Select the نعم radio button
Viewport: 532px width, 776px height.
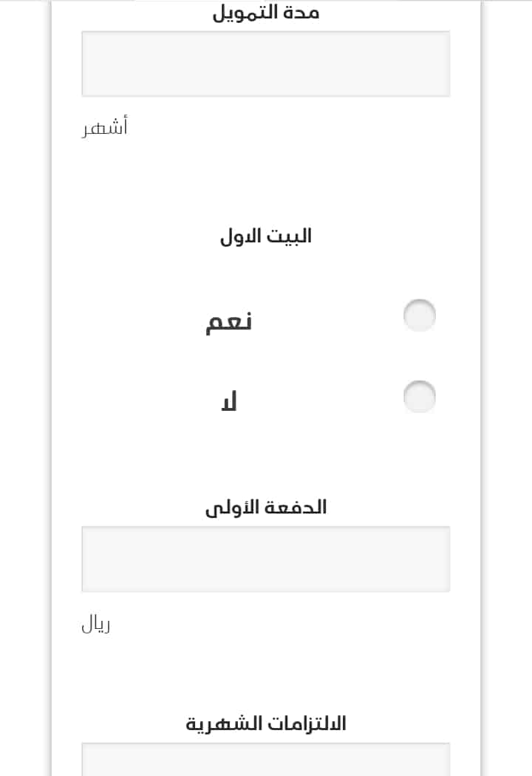pyautogui.click(x=419, y=316)
